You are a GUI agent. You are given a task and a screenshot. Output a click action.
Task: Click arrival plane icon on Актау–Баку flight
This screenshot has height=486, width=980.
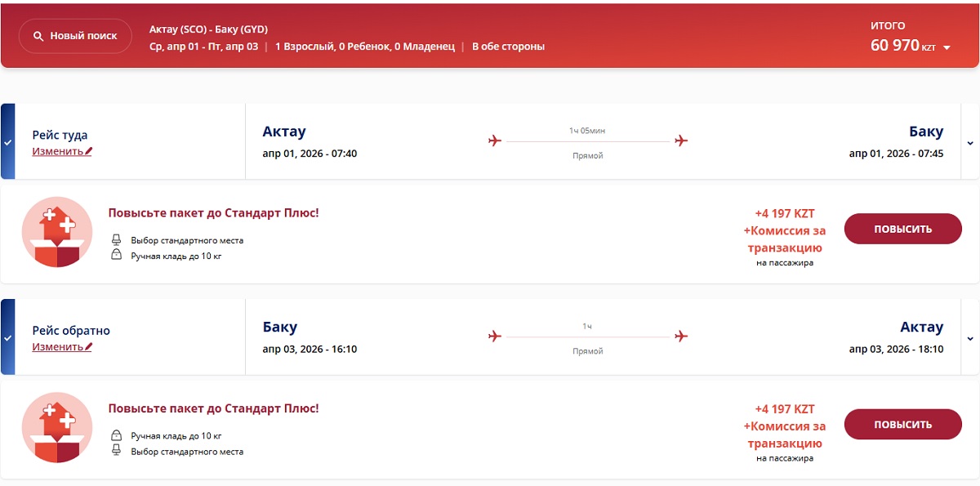click(681, 141)
